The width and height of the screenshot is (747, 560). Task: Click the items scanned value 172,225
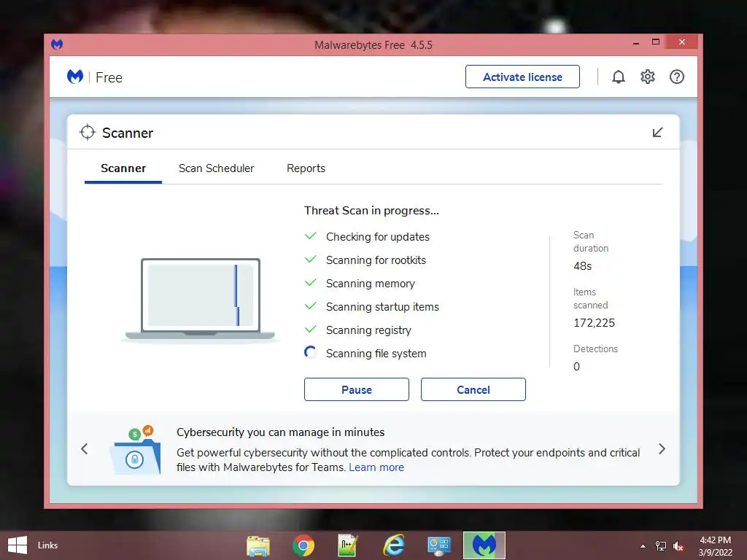[x=594, y=323]
